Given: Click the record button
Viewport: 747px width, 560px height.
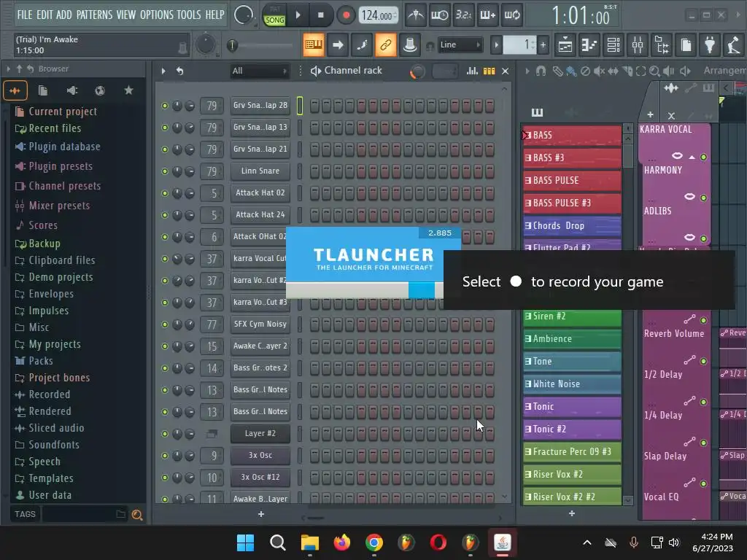Looking at the screenshot, I should (346, 15).
